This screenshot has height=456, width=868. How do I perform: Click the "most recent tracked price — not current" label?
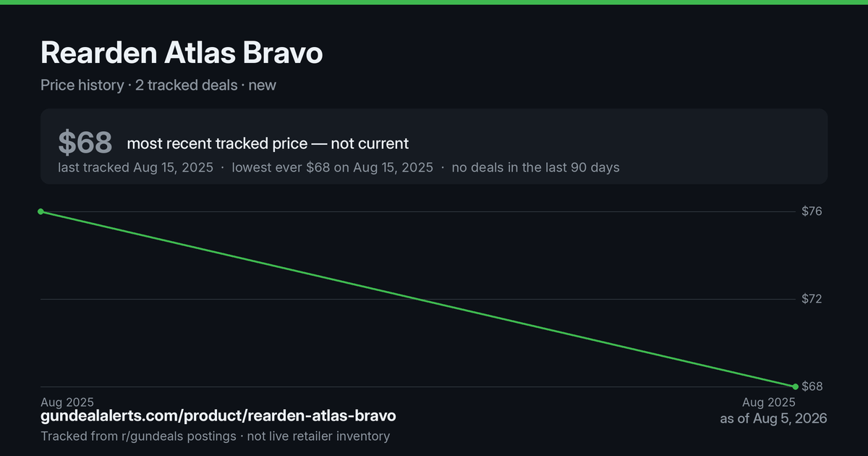[x=268, y=143]
